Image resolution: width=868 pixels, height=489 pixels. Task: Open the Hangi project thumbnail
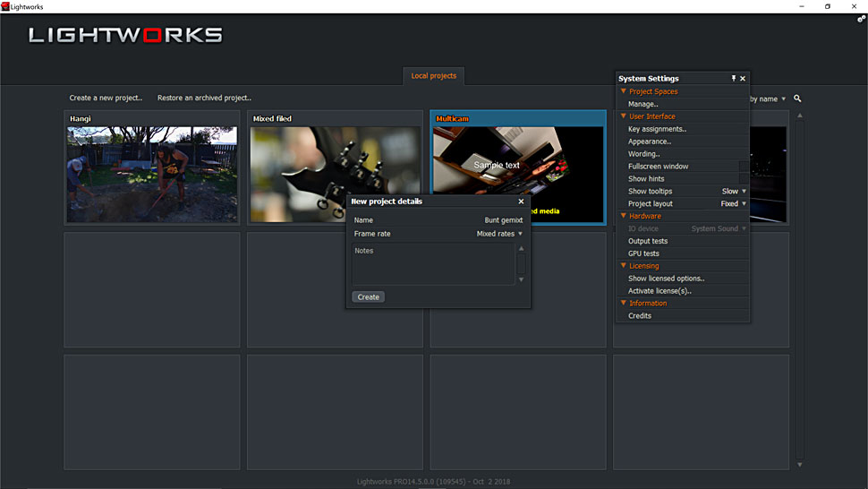tap(152, 175)
